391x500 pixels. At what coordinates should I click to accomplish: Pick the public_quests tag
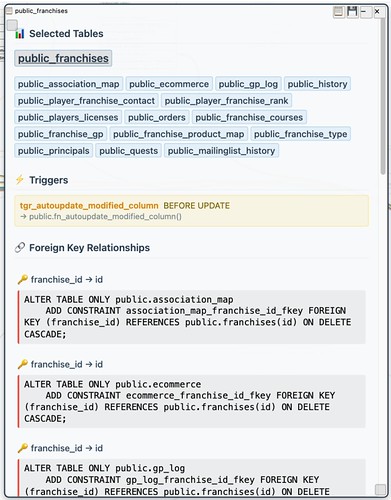(129, 151)
